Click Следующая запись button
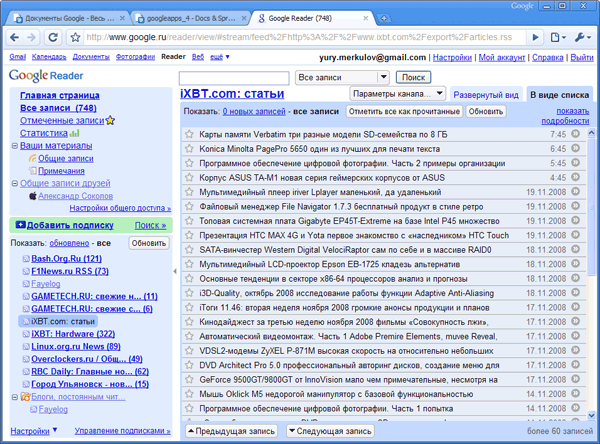This screenshot has height=444, width=600. [x=331, y=431]
